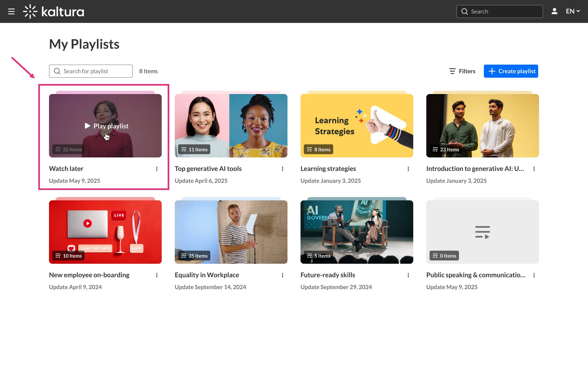Open the hamburger navigation menu

click(x=11, y=11)
